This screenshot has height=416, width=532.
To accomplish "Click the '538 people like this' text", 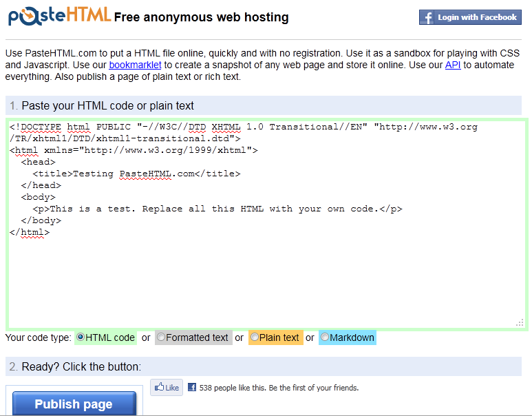I will 233,388.
